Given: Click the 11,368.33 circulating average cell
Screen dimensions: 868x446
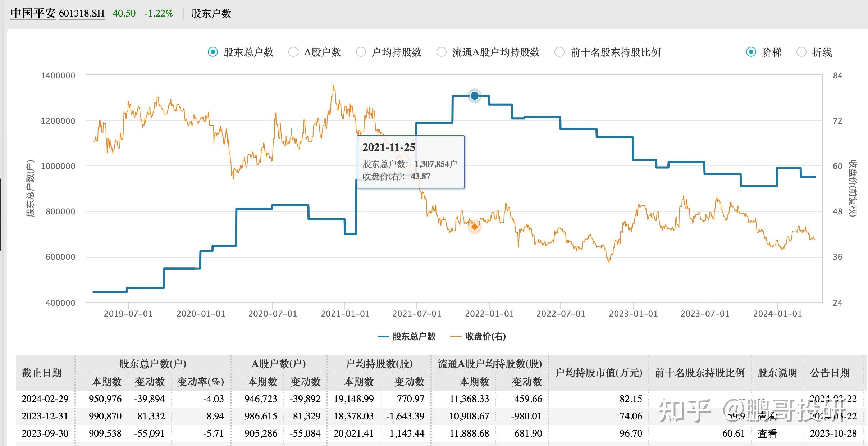Looking at the screenshot, I should point(470,399).
